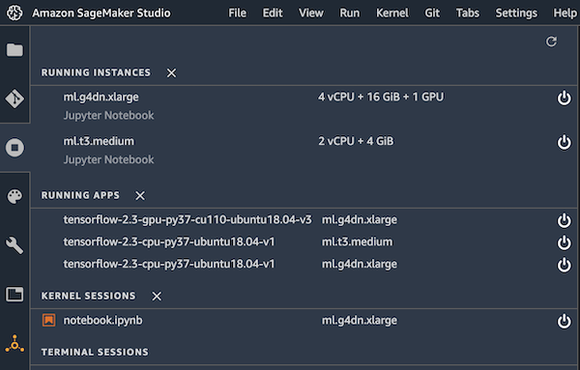Open the Open Tabs sidebar icon
This screenshot has width=580, height=370.
coord(14,295)
